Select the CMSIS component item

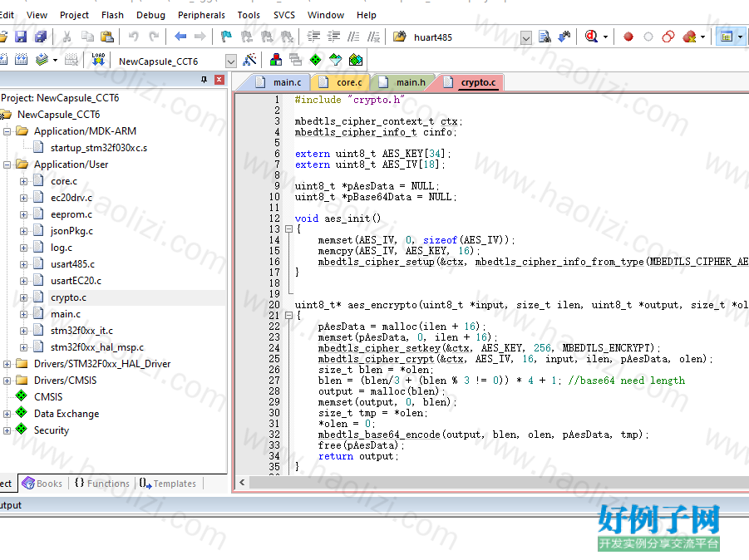pyautogui.click(x=48, y=397)
